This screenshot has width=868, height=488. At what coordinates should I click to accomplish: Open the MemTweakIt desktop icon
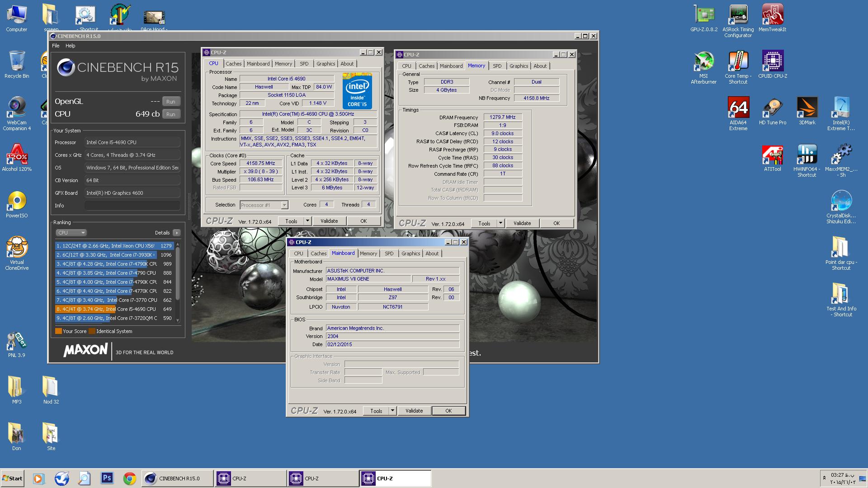click(772, 18)
